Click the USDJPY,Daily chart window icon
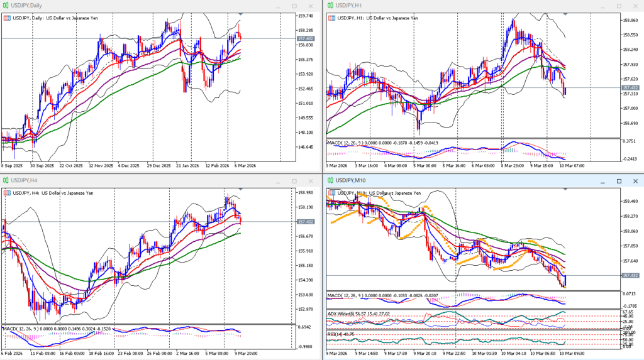 (6, 6)
